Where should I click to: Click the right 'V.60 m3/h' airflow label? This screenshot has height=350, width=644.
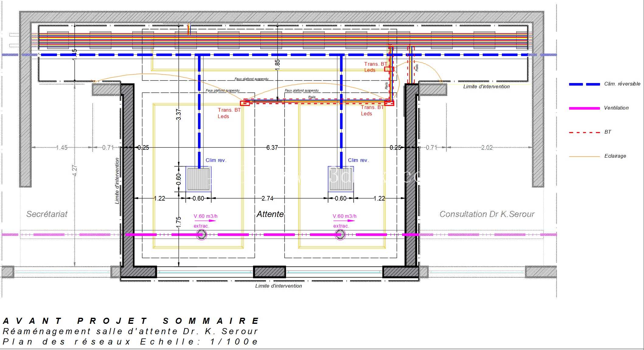coord(345,216)
